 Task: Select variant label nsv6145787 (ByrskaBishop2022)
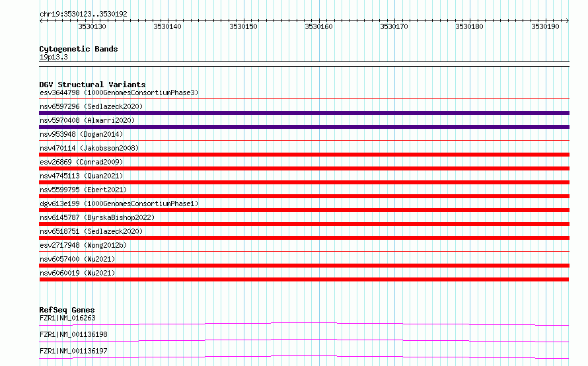coord(97,217)
